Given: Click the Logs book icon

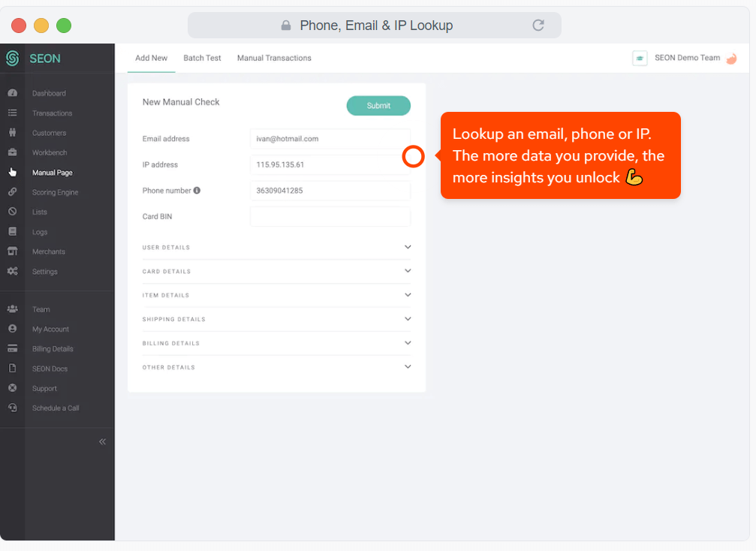Looking at the screenshot, I should tap(13, 231).
